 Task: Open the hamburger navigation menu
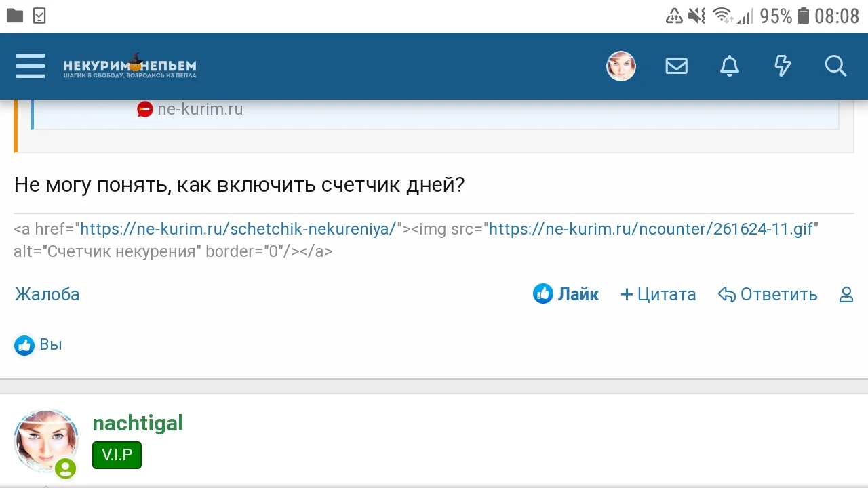30,66
